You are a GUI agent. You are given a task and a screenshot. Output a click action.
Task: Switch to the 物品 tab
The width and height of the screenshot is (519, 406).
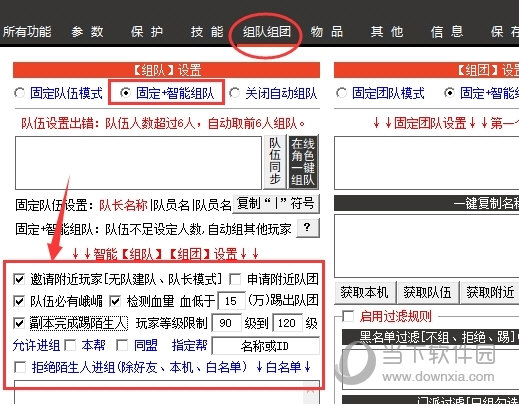[x=327, y=32]
